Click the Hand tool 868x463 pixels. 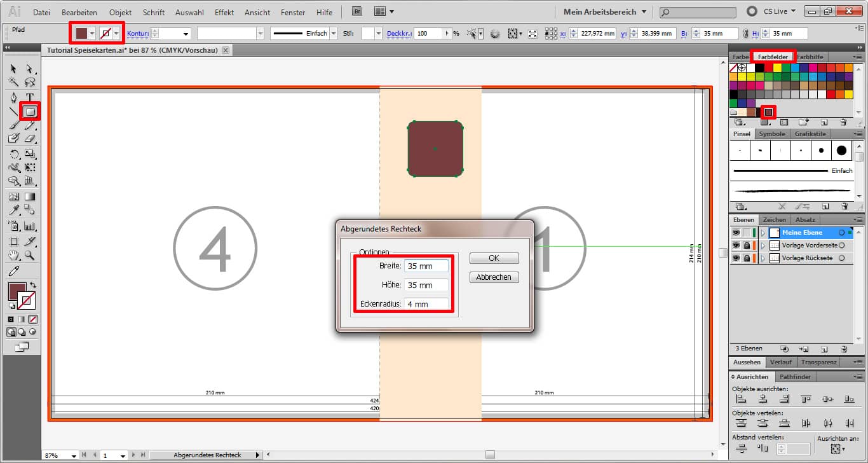[x=14, y=256]
